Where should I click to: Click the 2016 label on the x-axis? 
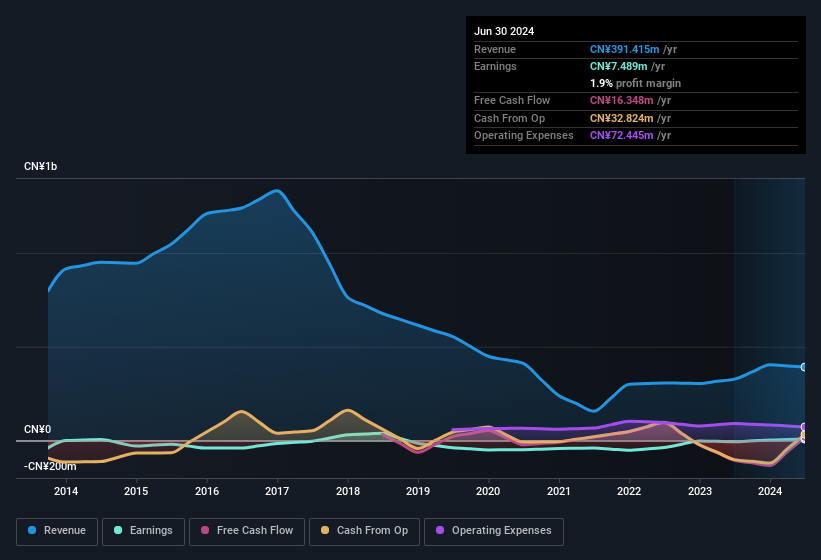click(207, 491)
